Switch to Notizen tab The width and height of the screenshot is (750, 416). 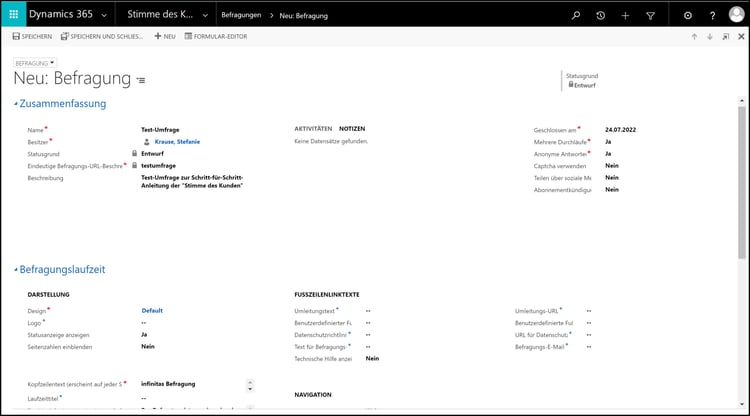tap(352, 129)
